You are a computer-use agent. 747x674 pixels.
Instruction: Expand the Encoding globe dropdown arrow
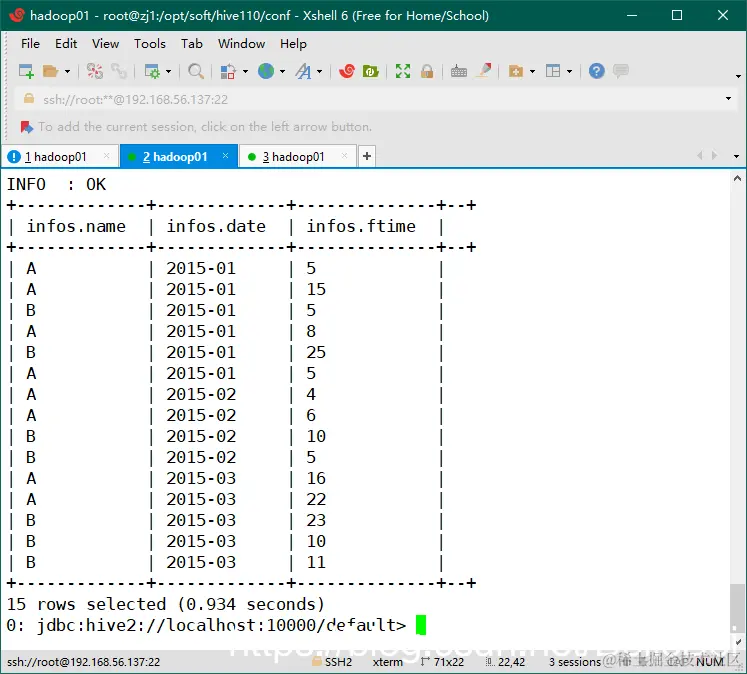(x=283, y=72)
